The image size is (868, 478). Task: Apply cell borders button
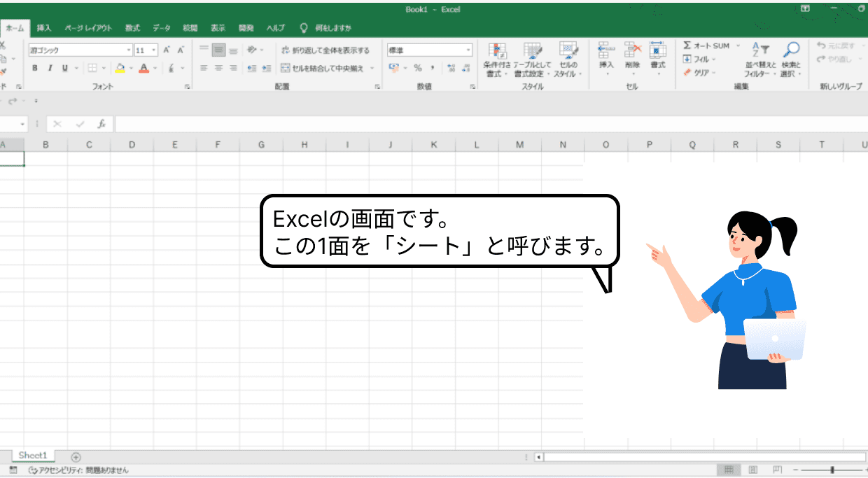coord(92,68)
